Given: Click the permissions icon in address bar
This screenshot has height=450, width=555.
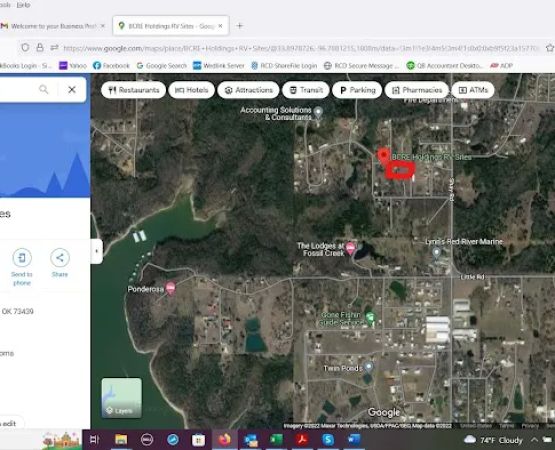Looking at the screenshot, I should 54,47.
